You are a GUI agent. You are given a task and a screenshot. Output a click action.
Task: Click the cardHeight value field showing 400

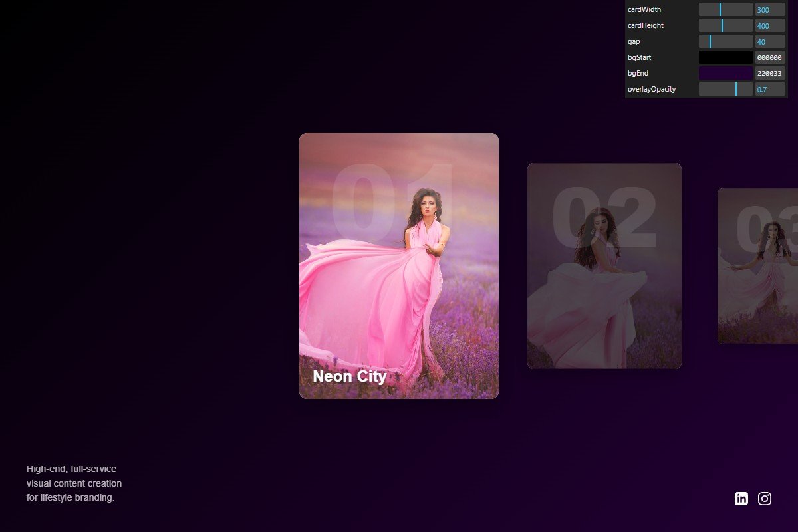(x=769, y=25)
